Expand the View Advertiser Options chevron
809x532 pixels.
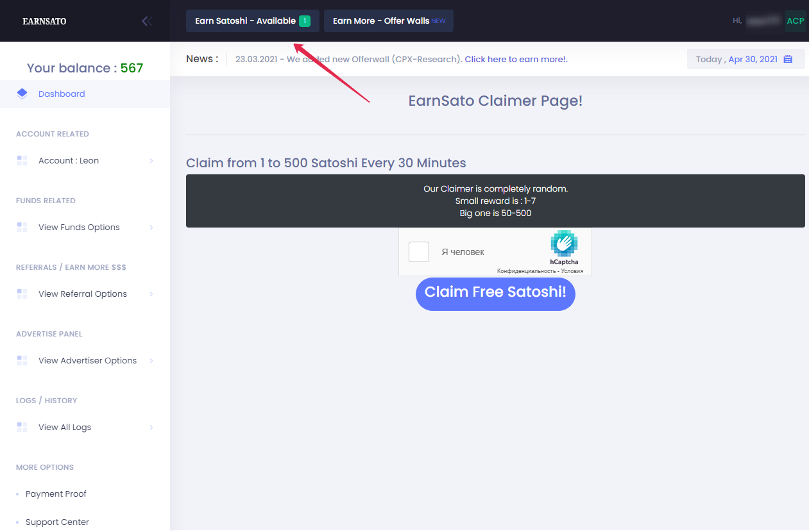pos(151,360)
